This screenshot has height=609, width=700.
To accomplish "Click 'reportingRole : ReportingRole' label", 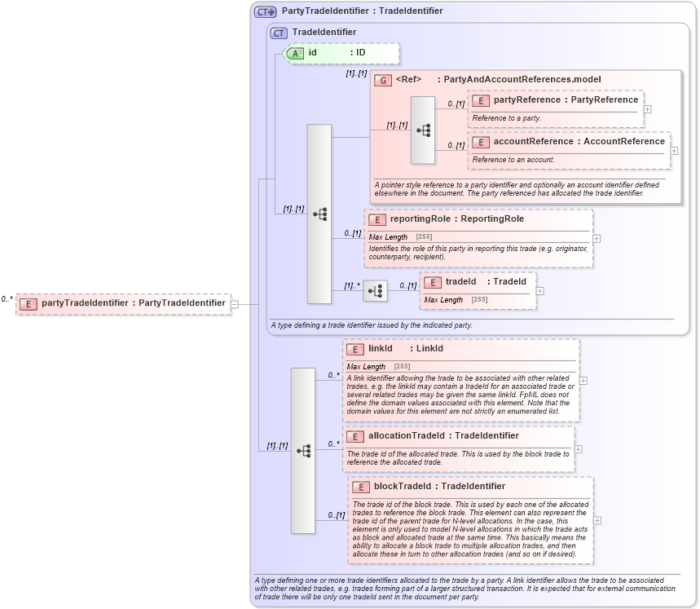I will click(456, 218).
